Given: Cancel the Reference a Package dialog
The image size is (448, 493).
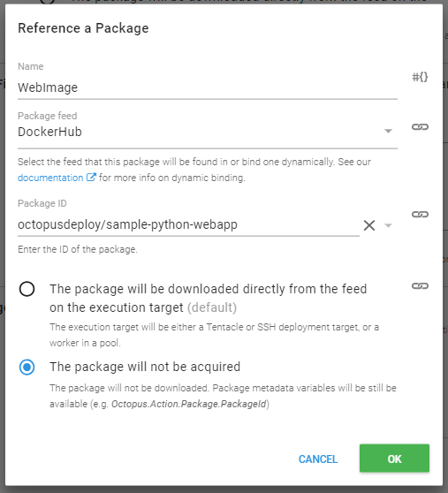Looking at the screenshot, I should [318, 459].
